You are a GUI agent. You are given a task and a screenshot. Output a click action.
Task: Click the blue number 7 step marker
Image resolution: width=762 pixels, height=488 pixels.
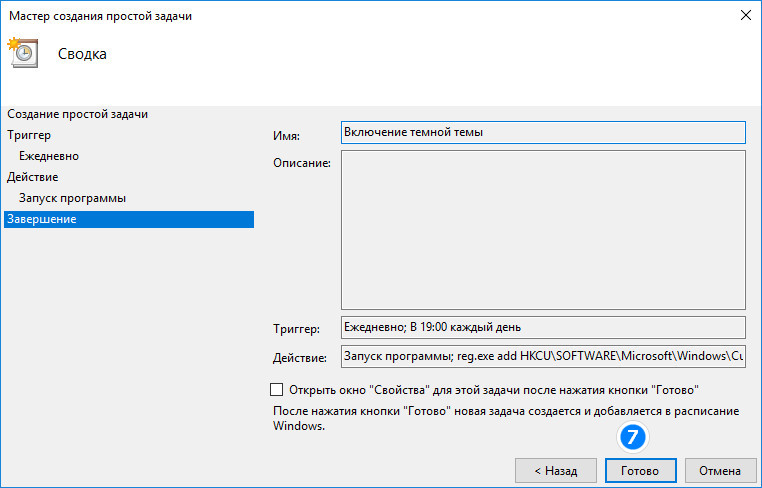(x=632, y=436)
